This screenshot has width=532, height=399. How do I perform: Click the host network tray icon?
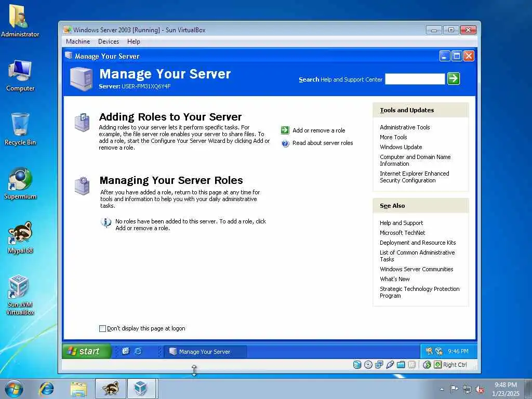tap(467, 389)
